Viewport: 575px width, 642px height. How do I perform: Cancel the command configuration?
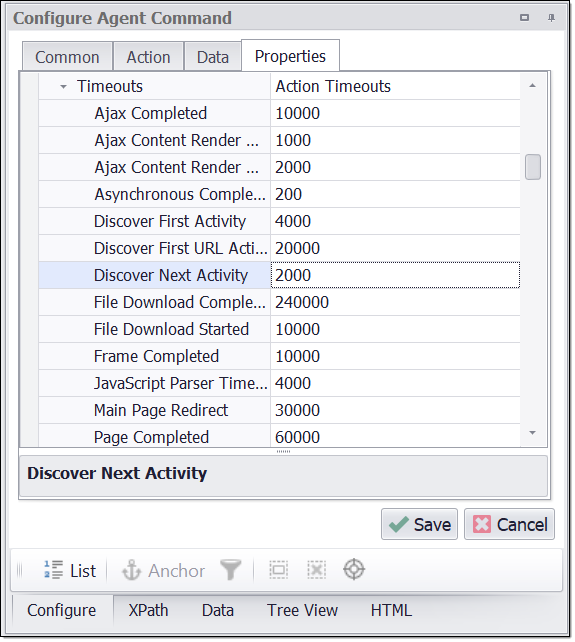[x=509, y=524]
